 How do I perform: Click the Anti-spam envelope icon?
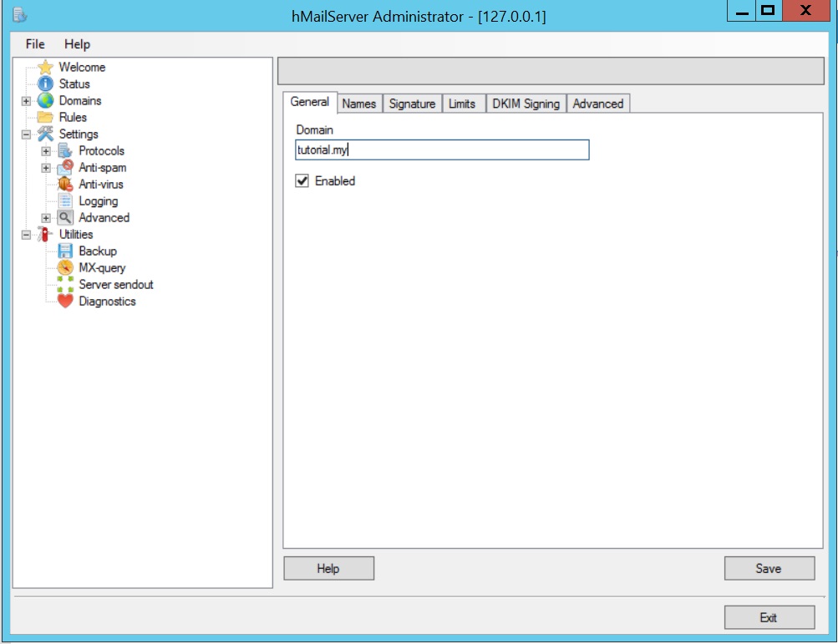[65, 167]
